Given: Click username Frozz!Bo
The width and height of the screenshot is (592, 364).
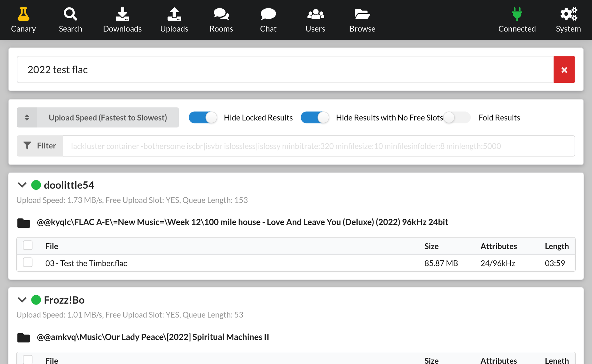Looking at the screenshot, I should [x=64, y=300].
